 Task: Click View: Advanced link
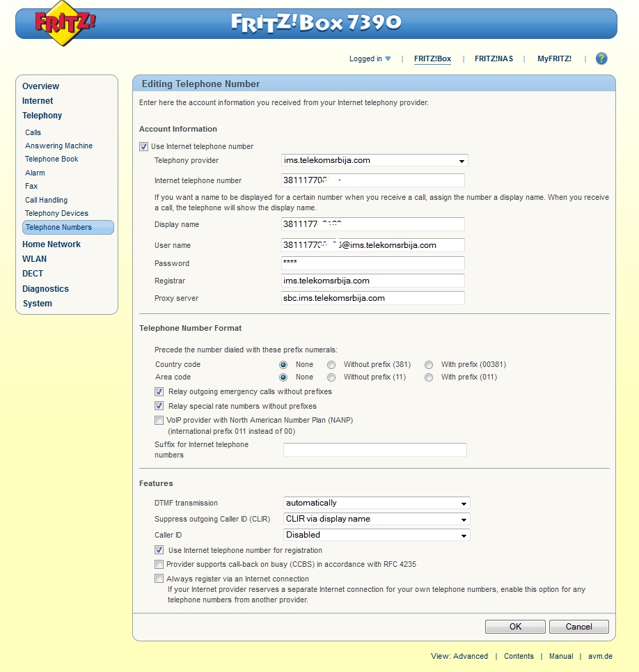point(459,656)
